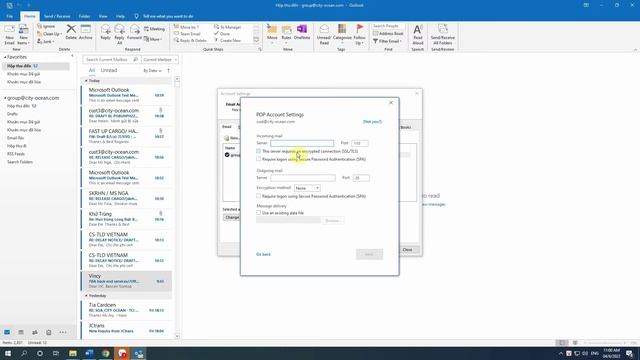
Task: Send selection to OneNote
Action: pos(302,32)
